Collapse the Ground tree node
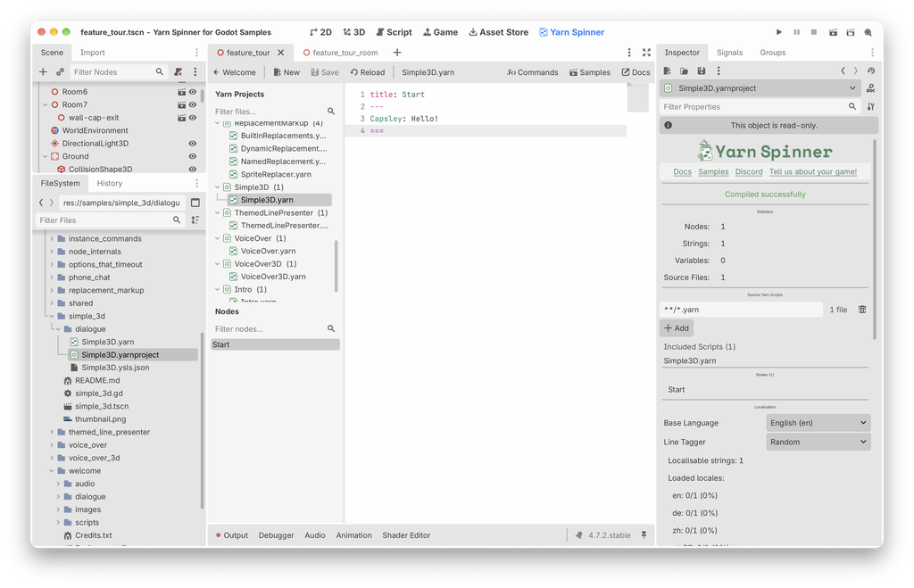Image resolution: width=914 pixels, height=588 pixels. pyautogui.click(x=45, y=156)
